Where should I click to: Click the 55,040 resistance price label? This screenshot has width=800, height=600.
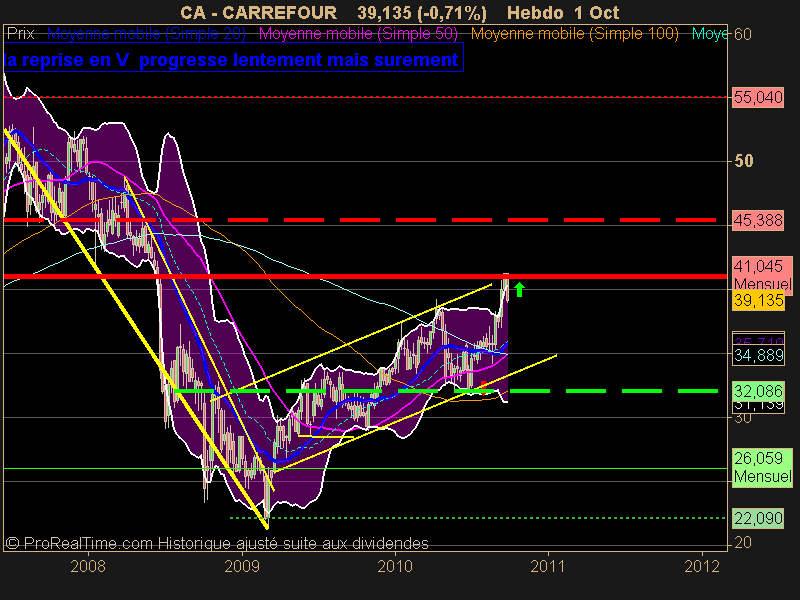758,97
